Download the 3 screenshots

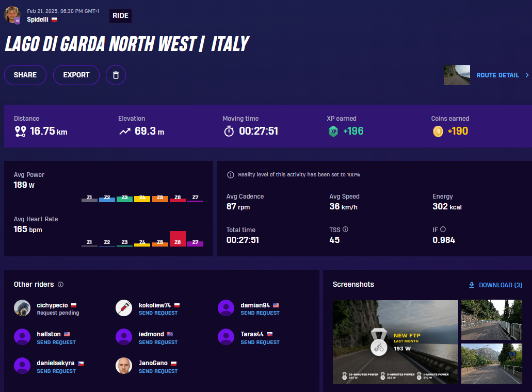pyautogui.click(x=495, y=285)
